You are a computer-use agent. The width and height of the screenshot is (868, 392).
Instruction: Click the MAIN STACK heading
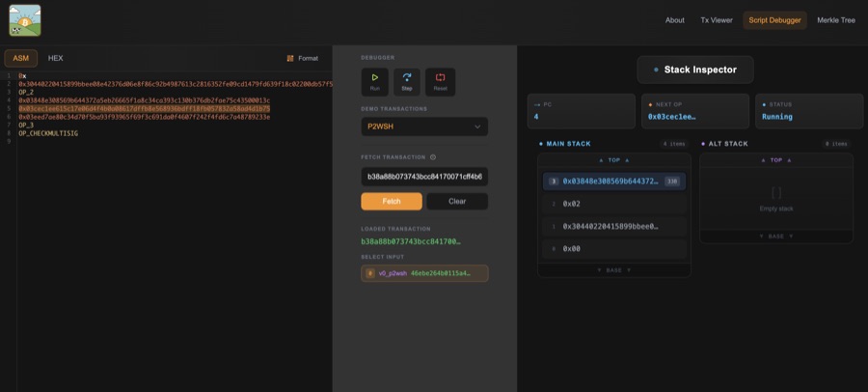pyautogui.click(x=568, y=144)
